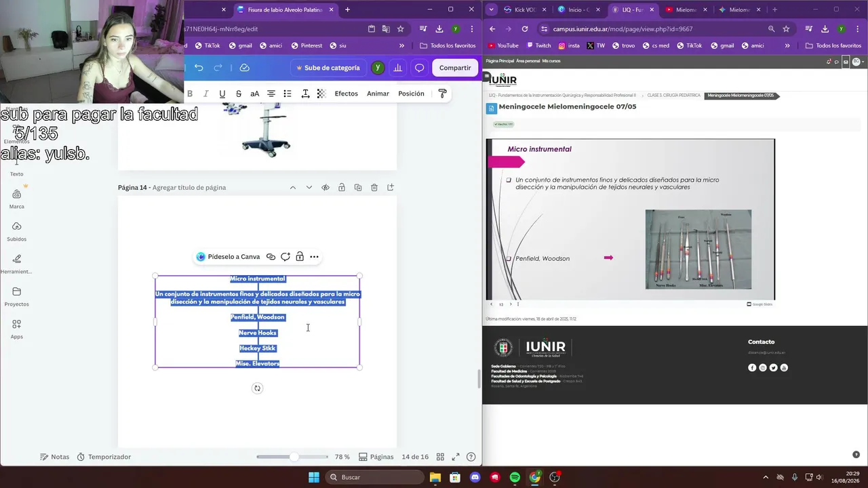Click the Windows taskbar Buscar search box
This screenshot has width=868, height=488.
tap(375, 477)
